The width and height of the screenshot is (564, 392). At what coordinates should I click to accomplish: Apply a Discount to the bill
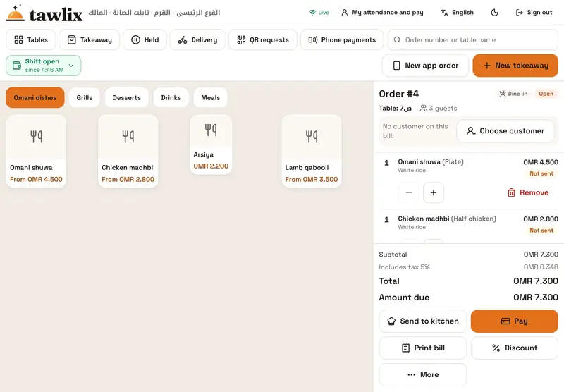(x=515, y=348)
